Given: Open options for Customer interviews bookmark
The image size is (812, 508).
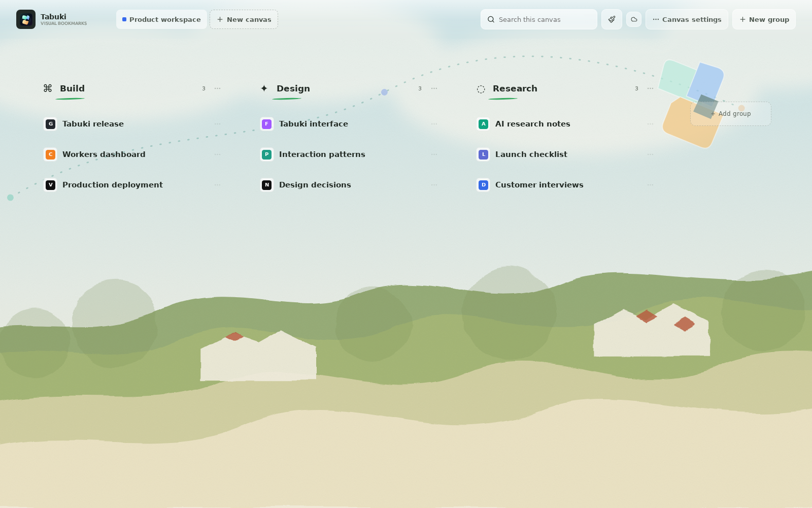Looking at the screenshot, I should pyautogui.click(x=651, y=185).
